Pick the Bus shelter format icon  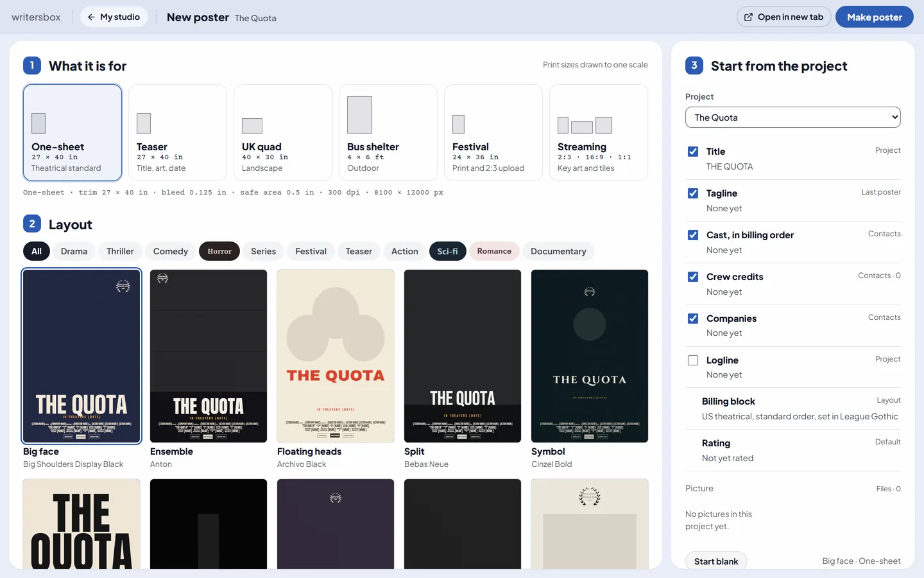tap(359, 115)
